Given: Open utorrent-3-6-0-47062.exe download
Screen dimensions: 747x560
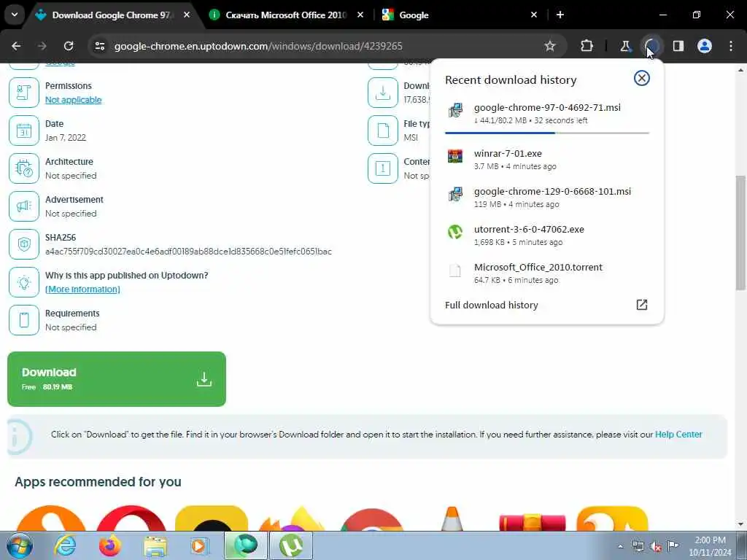Looking at the screenshot, I should 547,236.
